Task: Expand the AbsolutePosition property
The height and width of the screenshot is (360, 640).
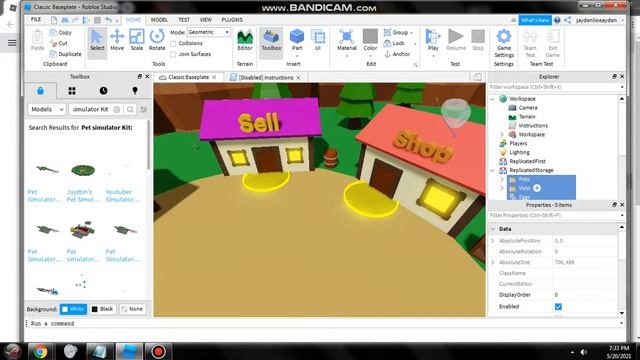Action: point(493,241)
